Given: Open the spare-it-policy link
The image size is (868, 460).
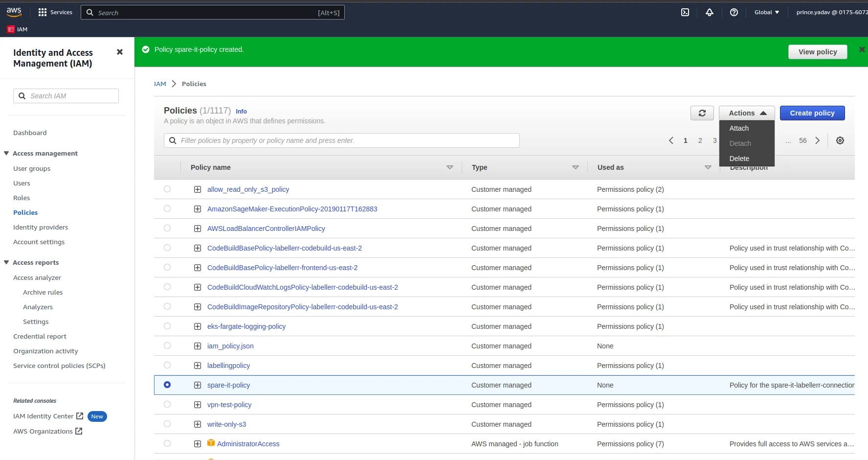Looking at the screenshot, I should [x=228, y=385].
